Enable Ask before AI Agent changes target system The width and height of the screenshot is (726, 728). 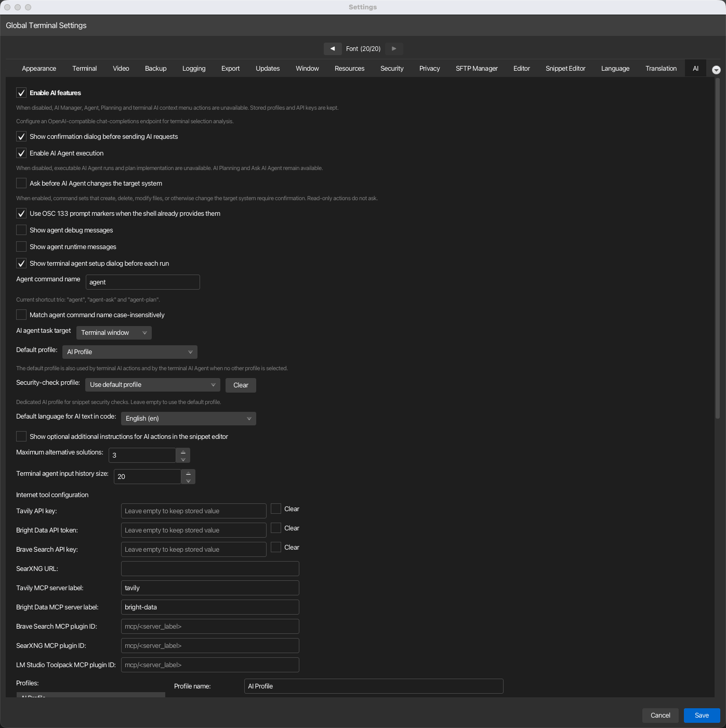[x=21, y=184]
